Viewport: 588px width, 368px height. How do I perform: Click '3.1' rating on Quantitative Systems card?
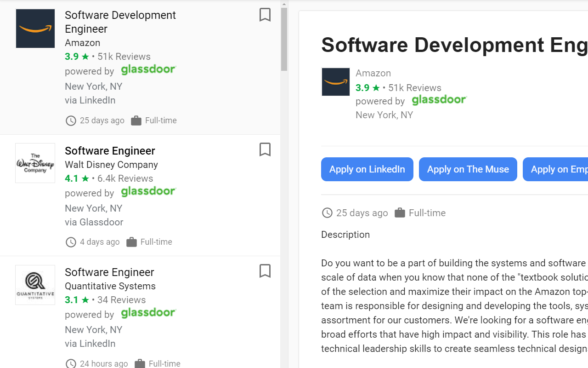click(x=72, y=300)
